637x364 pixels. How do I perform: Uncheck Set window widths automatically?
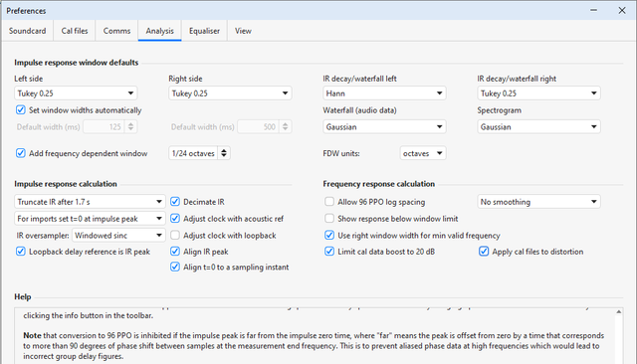pyautogui.click(x=21, y=110)
